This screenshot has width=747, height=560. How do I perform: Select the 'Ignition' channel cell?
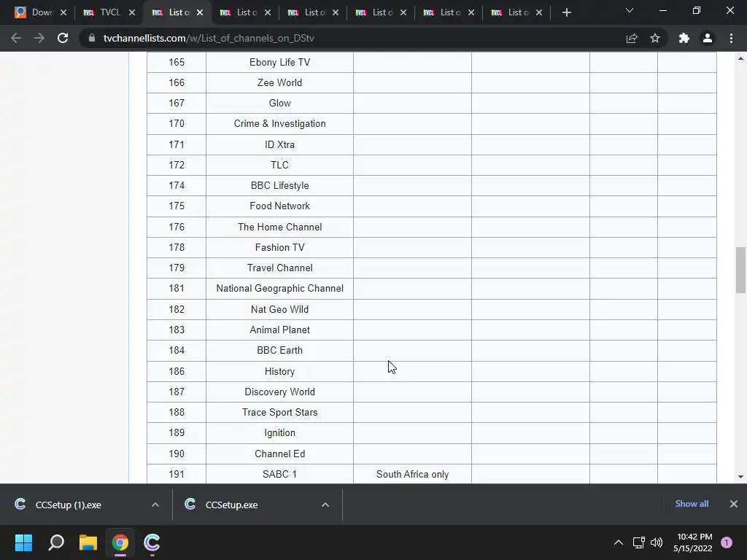pyautogui.click(x=279, y=433)
